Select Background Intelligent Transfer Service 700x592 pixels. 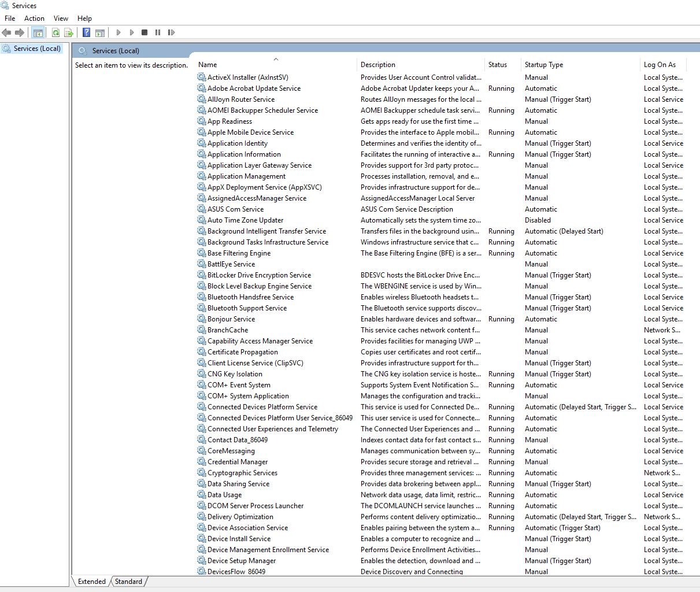coord(266,231)
